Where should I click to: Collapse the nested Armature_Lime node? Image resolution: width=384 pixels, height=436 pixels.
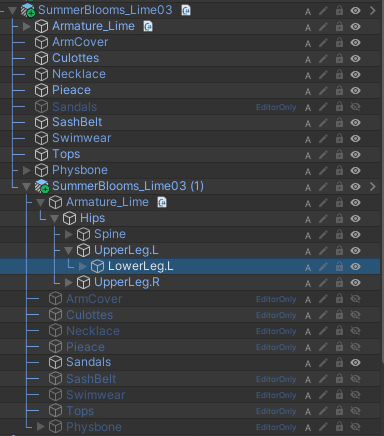point(41,203)
